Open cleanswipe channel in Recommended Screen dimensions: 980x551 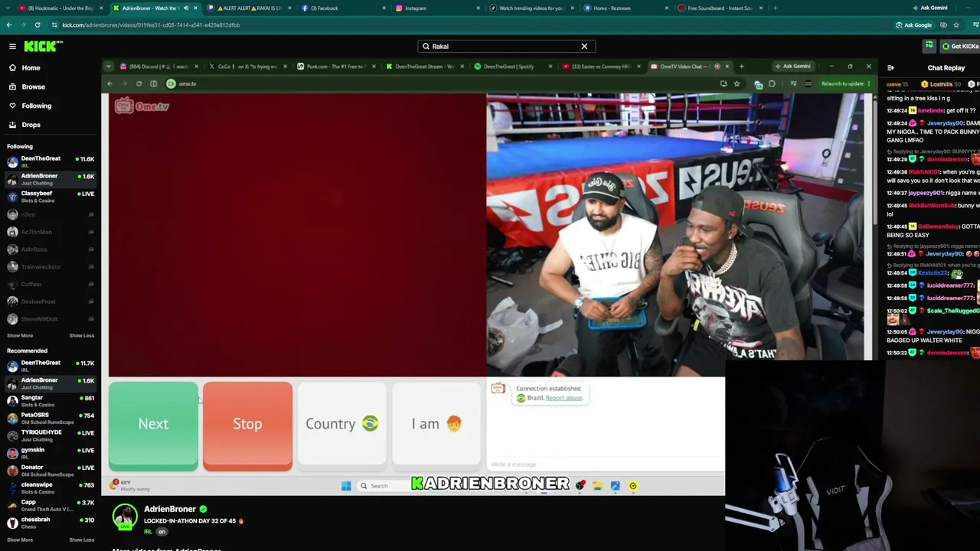50,487
